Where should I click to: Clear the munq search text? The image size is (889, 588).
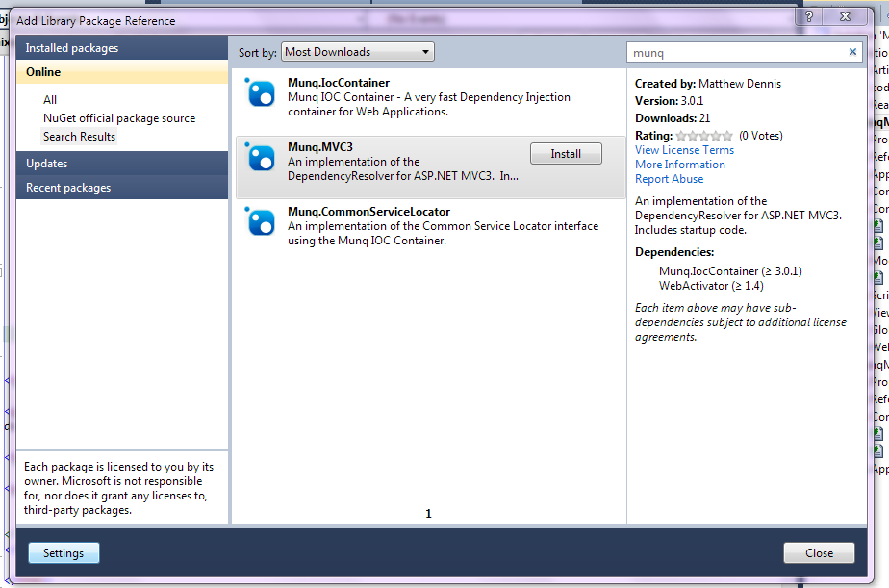[852, 52]
